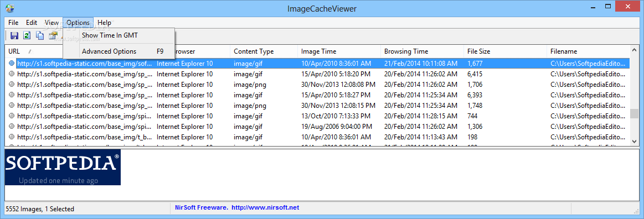Screen dimensions: 644x219
Task: Open the Edit menu
Action: point(32,23)
